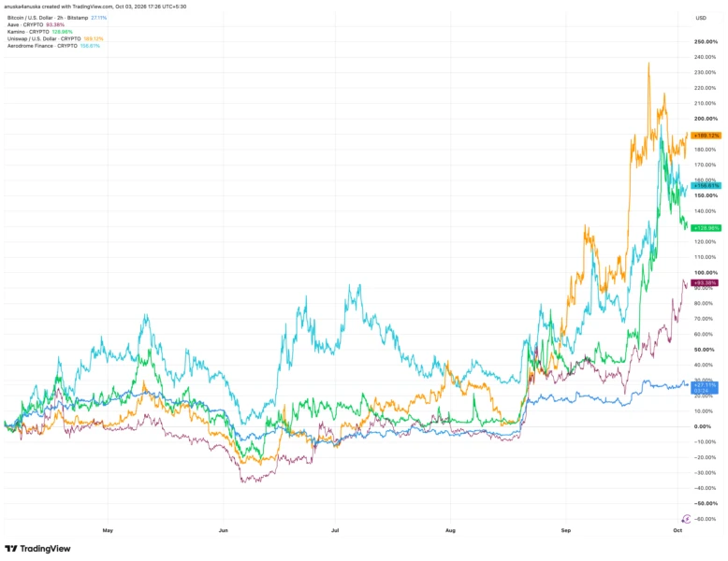Click the Oct label on the time axis
Viewport: 728px width, 561px height.
click(x=677, y=530)
